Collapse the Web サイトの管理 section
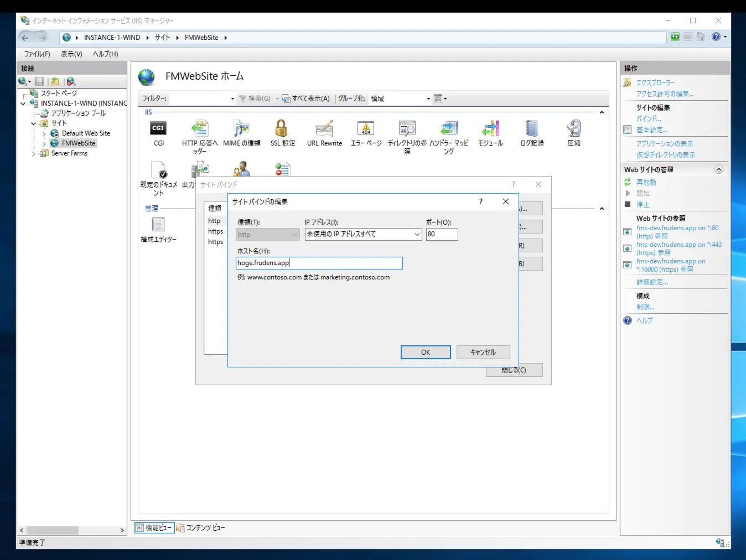Screen dimensions: 746x560 click(x=718, y=169)
